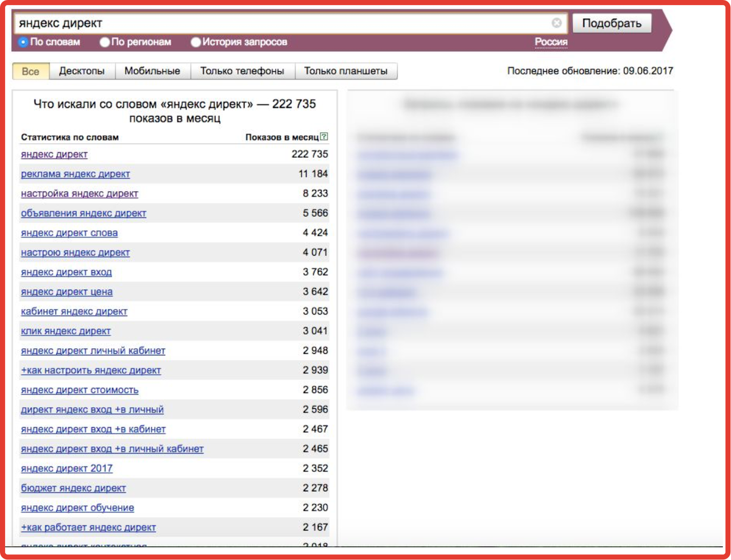Image resolution: width=731 pixels, height=560 pixels.
Task: Open the бюджет яндекс директ link
Action: coord(73,488)
